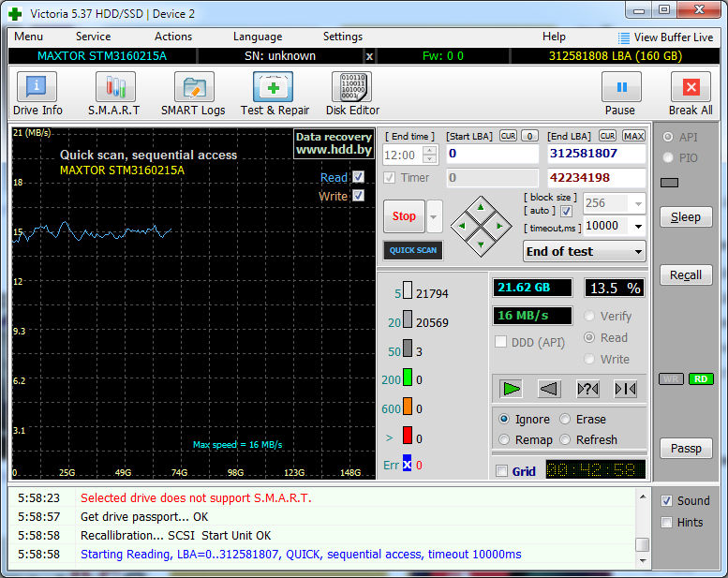The height and width of the screenshot is (578, 728).
Task: Click the right arrow on navigation diamond
Action: 499,226
